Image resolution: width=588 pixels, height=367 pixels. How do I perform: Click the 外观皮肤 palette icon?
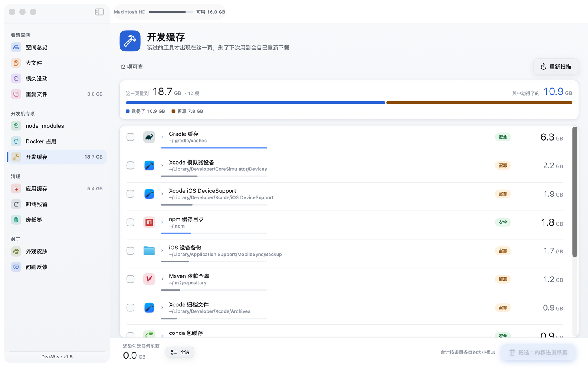16,251
